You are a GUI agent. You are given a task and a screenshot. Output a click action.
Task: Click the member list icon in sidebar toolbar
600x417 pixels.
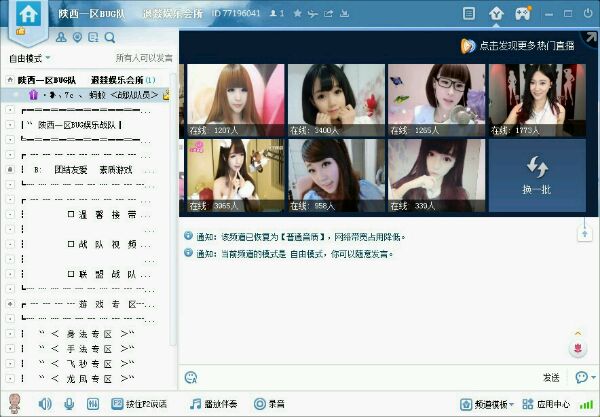coord(61,37)
